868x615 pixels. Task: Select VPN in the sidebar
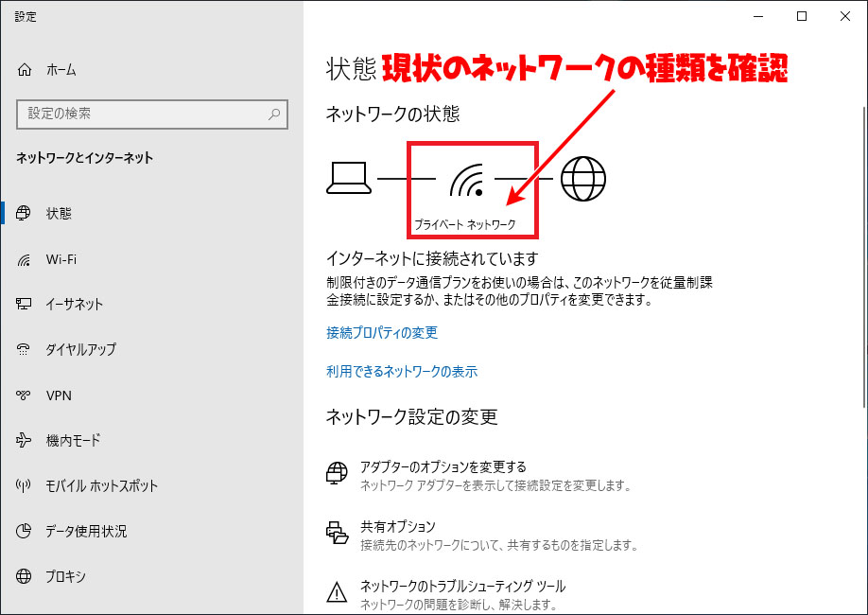[x=151, y=395]
